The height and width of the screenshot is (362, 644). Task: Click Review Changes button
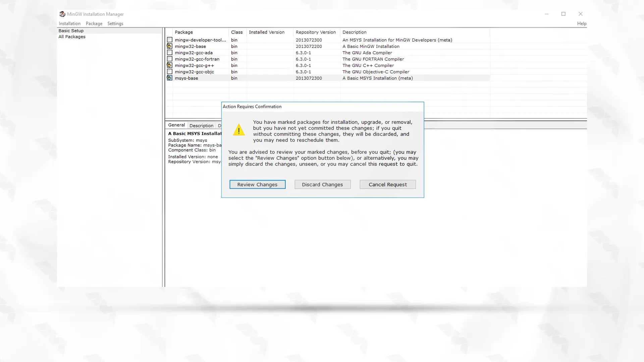coord(257,184)
